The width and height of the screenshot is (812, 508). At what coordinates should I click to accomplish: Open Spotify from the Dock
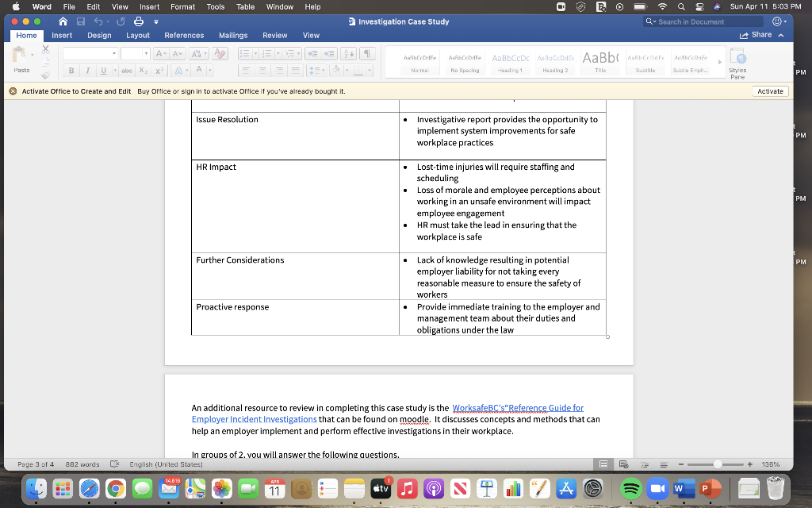(x=633, y=488)
